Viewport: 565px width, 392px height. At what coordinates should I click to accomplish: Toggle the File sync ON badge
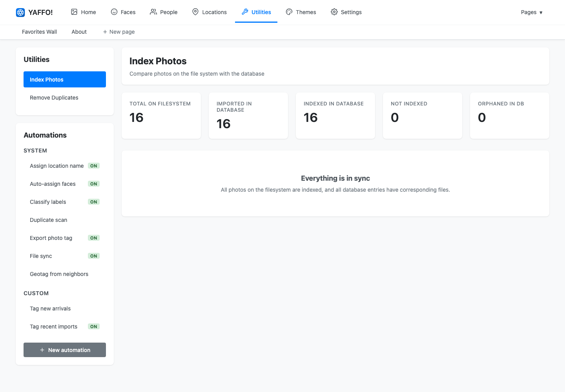pyautogui.click(x=94, y=256)
